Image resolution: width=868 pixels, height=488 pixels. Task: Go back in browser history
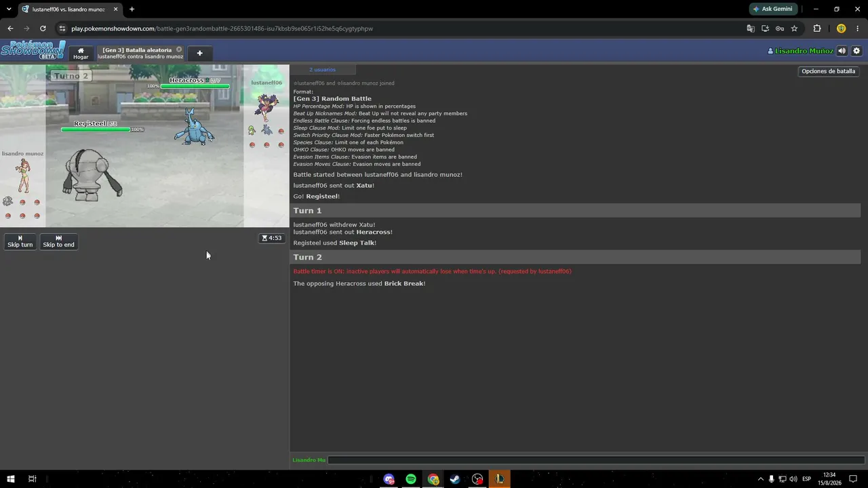[x=10, y=28]
